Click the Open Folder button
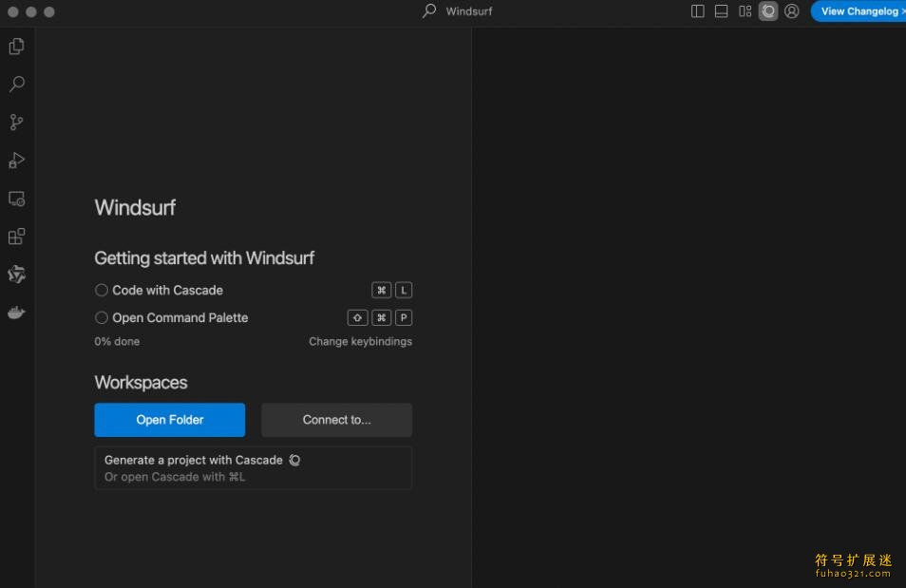The height and width of the screenshot is (588, 906). pos(169,420)
